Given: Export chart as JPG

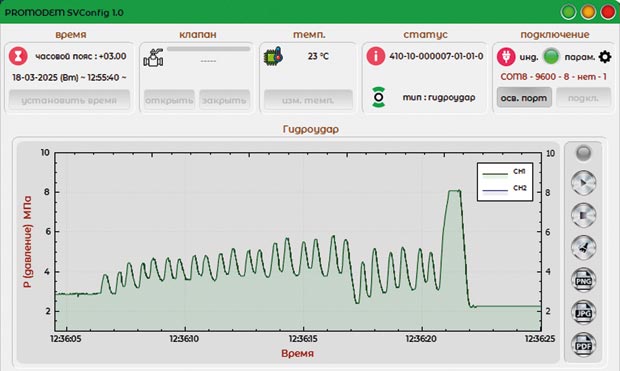Looking at the screenshot, I should click(584, 312).
